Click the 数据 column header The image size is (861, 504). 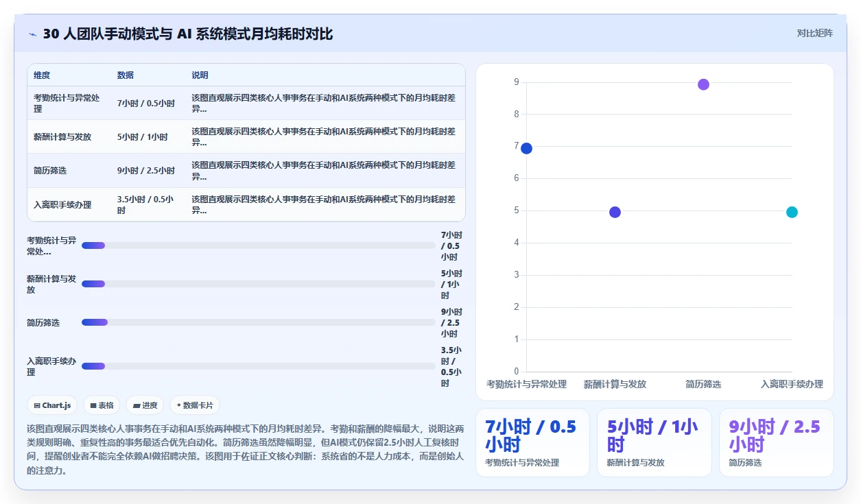[x=126, y=75]
